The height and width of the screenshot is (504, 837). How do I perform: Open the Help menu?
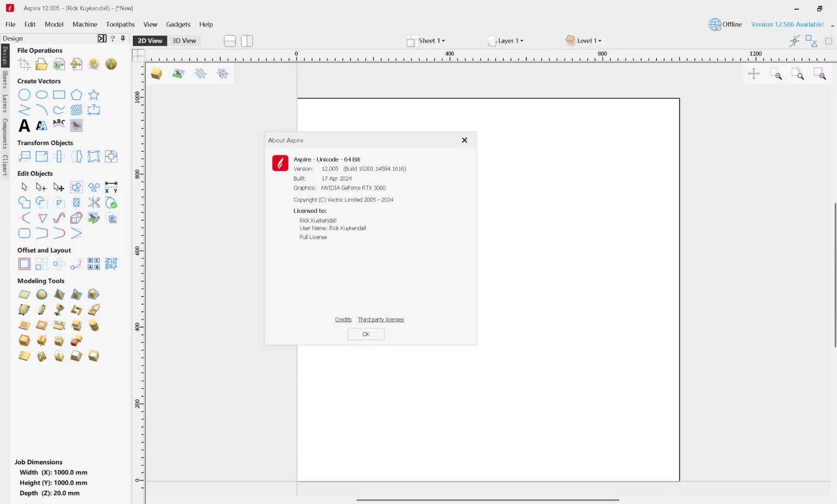[206, 24]
